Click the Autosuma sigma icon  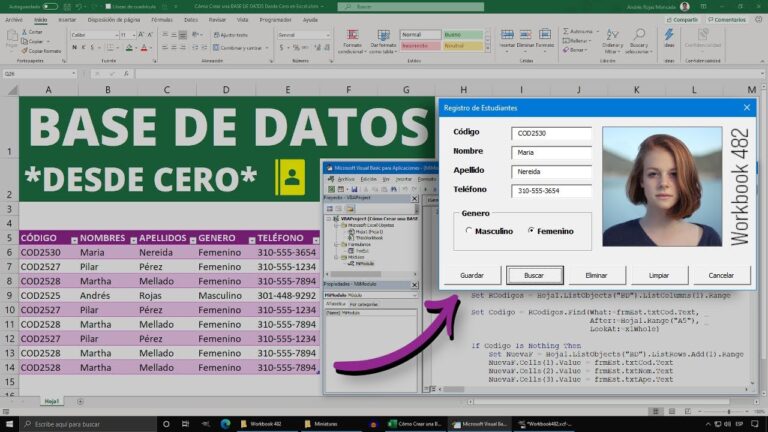pyautogui.click(x=566, y=31)
